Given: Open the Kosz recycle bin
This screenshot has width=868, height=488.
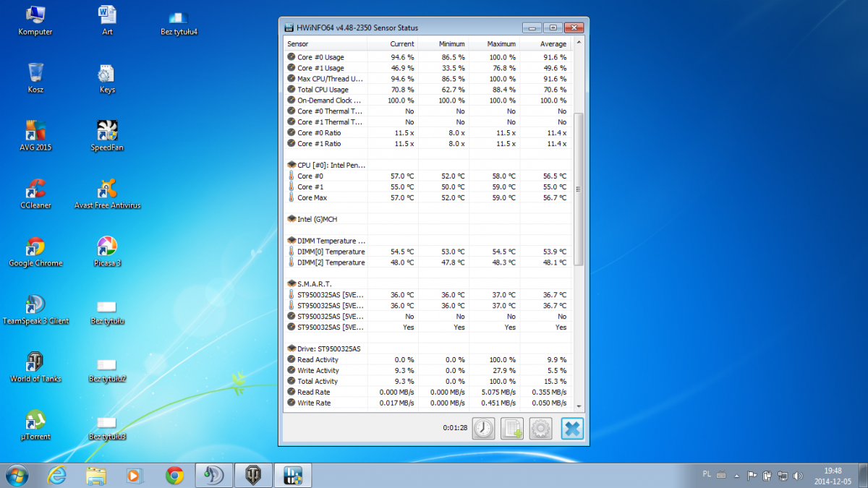Looking at the screenshot, I should tap(35, 78).
